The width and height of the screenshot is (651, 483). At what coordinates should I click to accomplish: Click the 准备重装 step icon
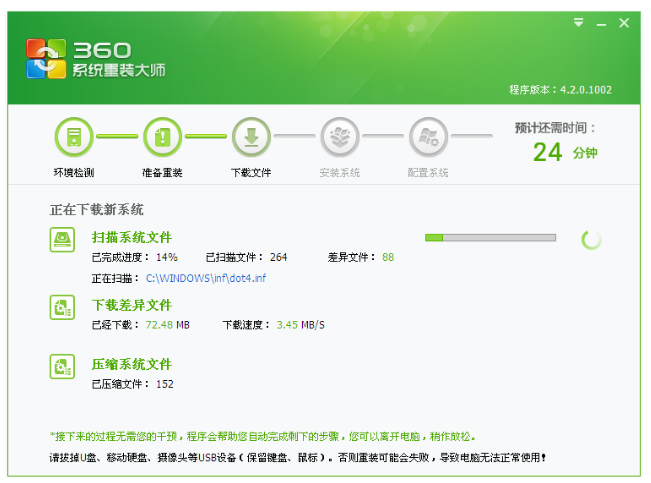(162, 136)
